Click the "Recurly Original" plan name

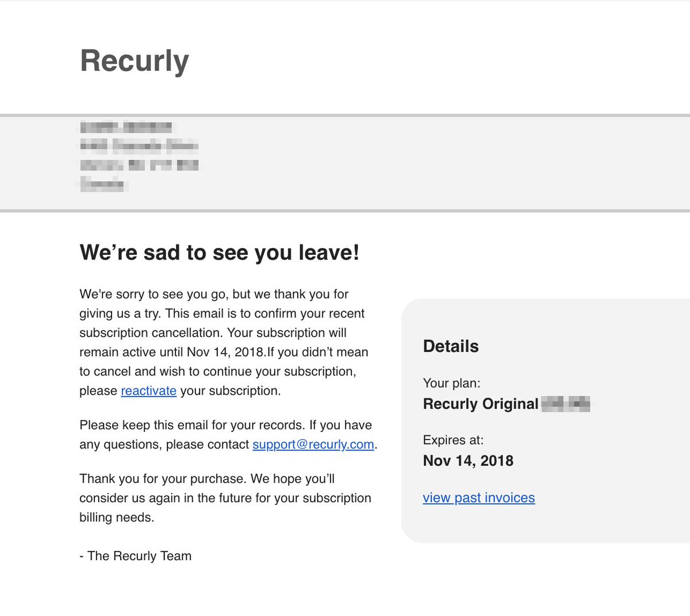pos(480,404)
